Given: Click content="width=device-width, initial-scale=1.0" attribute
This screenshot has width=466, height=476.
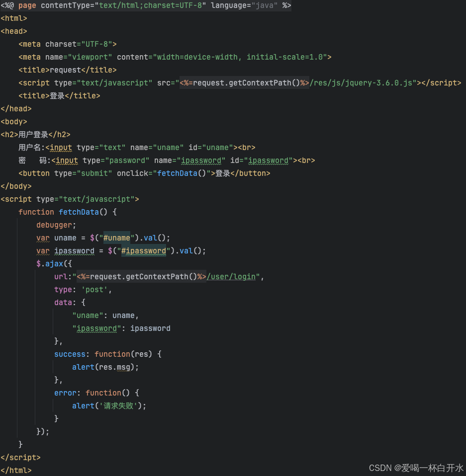Looking at the screenshot, I should coord(222,57).
